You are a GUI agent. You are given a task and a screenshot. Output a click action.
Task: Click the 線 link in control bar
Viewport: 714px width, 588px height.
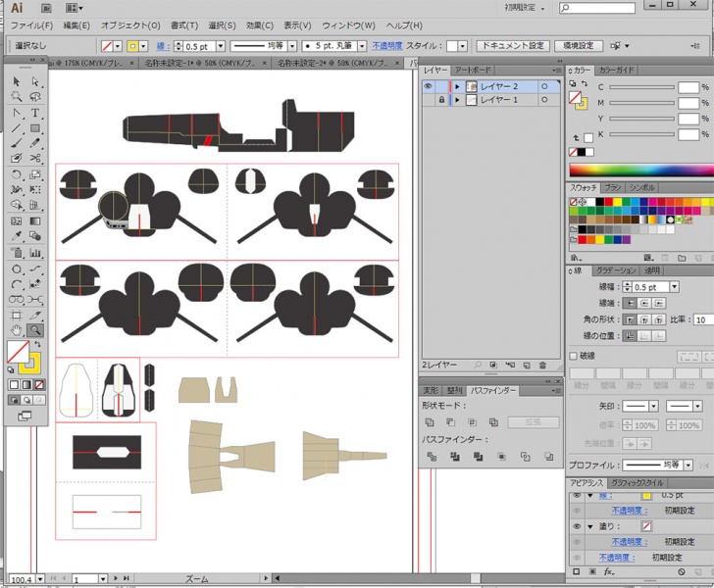163,46
